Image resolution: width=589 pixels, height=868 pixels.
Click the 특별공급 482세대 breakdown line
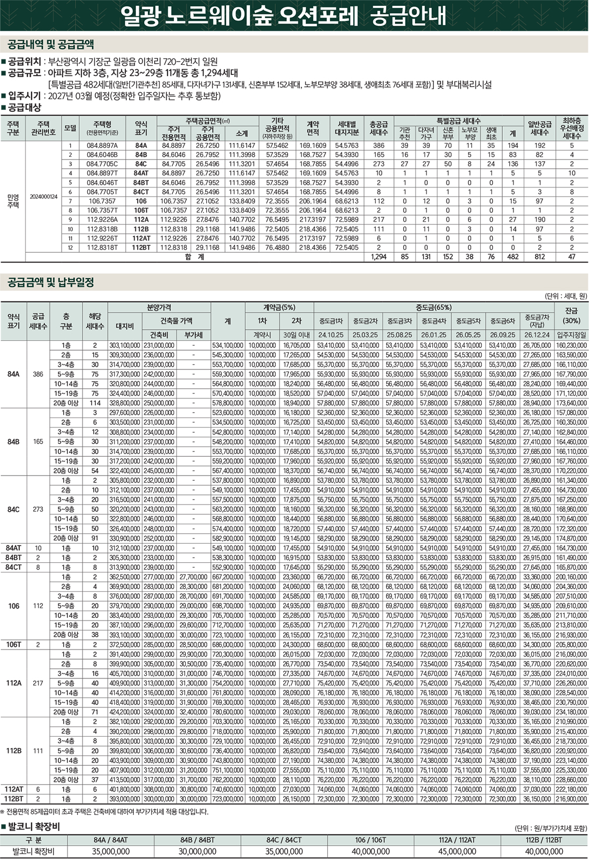coord(269,85)
